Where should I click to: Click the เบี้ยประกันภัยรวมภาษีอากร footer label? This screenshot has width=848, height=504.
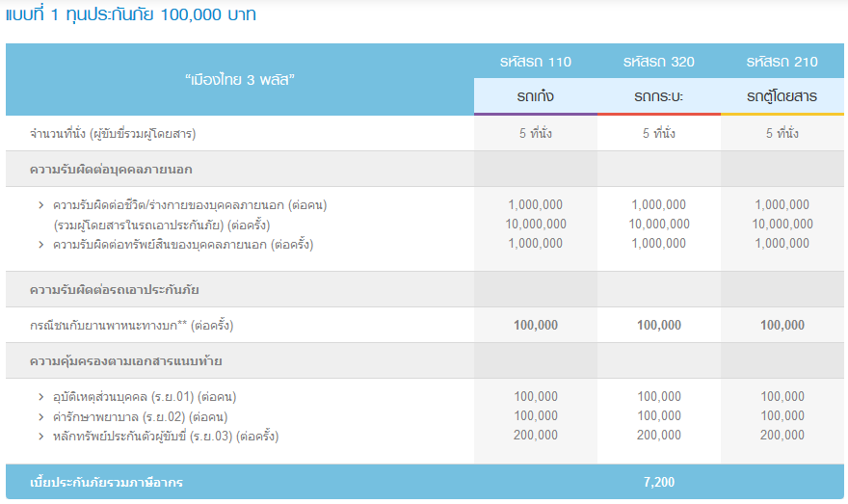[x=106, y=483]
